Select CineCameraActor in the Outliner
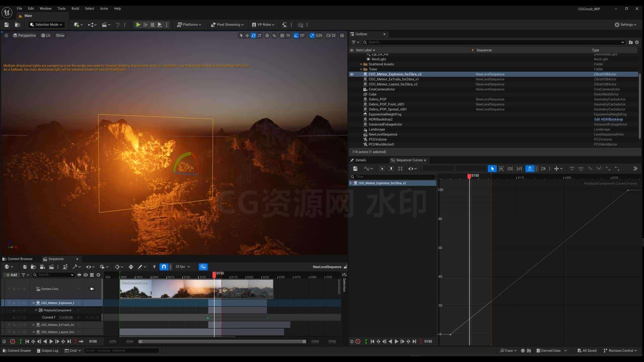The width and height of the screenshot is (644, 362). (382, 89)
